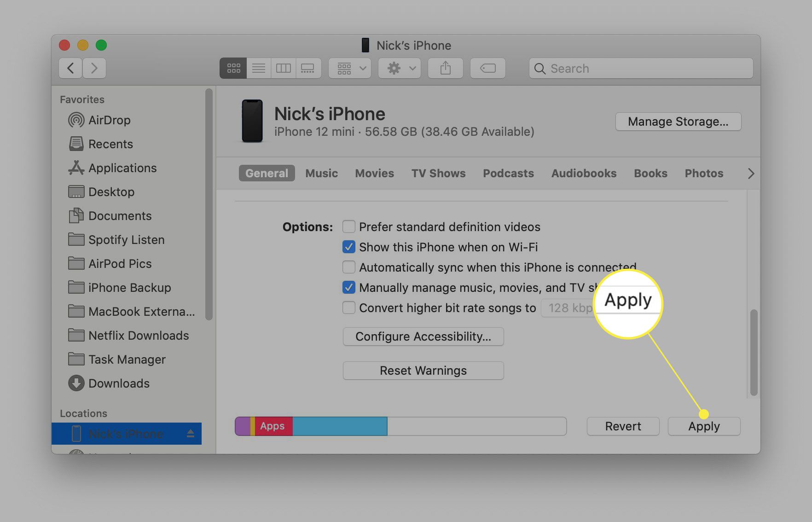The width and height of the screenshot is (812, 522).
Task: Click the Documents sidebar icon
Action: (x=76, y=216)
